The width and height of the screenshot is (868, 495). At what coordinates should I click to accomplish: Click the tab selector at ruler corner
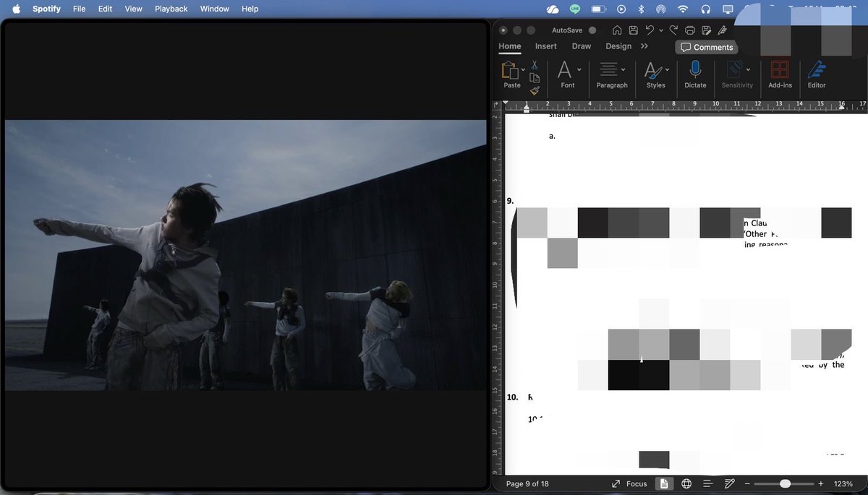[496, 106]
